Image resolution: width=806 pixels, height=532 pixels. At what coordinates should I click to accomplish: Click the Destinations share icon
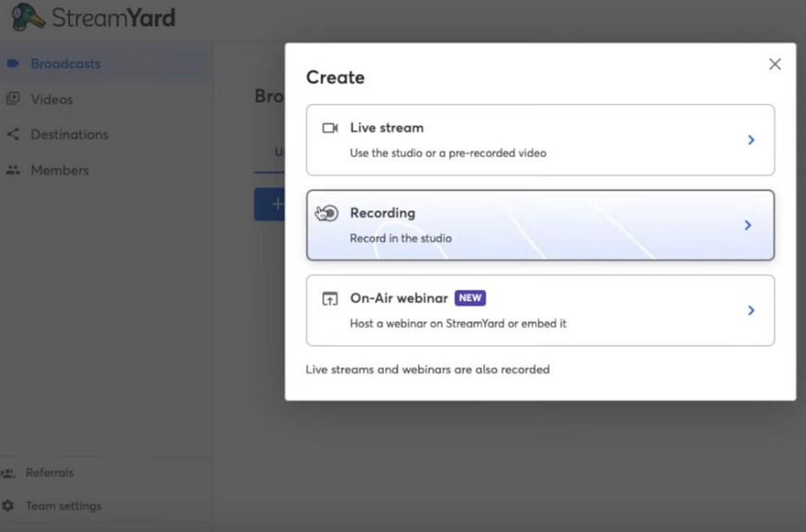click(x=13, y=134)
